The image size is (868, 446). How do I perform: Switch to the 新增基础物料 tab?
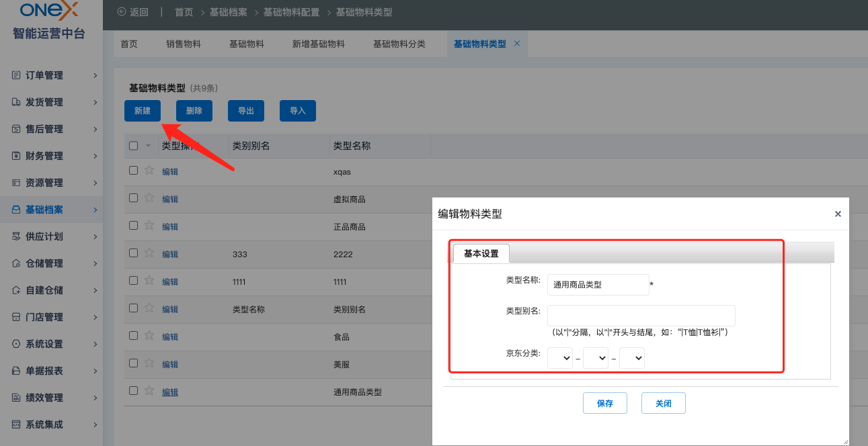click(x=319, y=44)
